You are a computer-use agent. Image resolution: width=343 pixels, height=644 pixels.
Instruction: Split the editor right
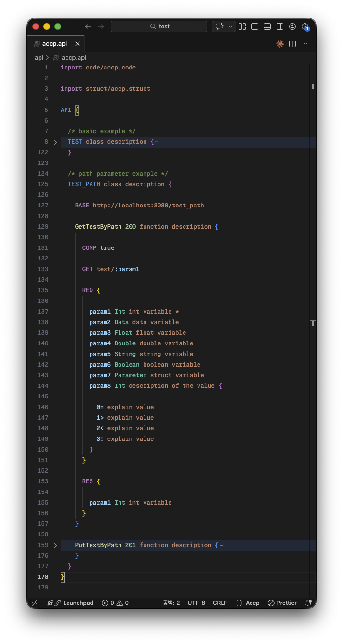(x=292, y=44)
